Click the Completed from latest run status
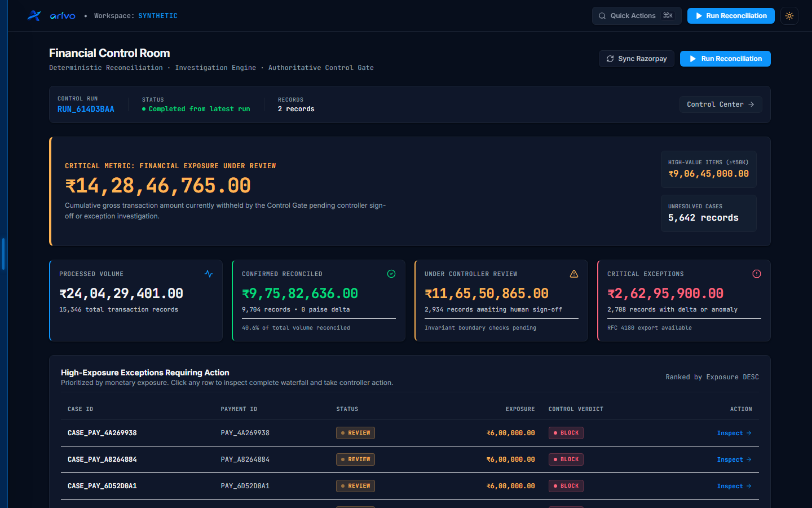Image resolution: width=812 pixels, height=508 pixels. (x=196, y=109)
